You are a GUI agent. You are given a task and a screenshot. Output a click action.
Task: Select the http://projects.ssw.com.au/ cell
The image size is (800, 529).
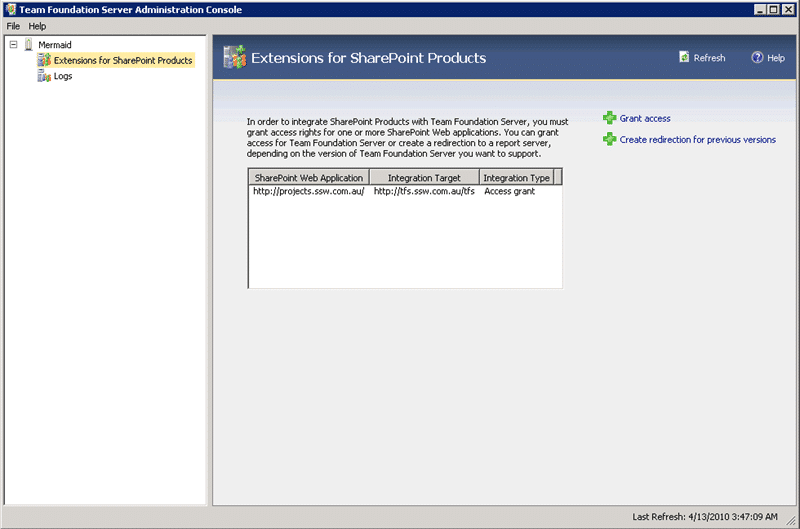tap(309, 191)
